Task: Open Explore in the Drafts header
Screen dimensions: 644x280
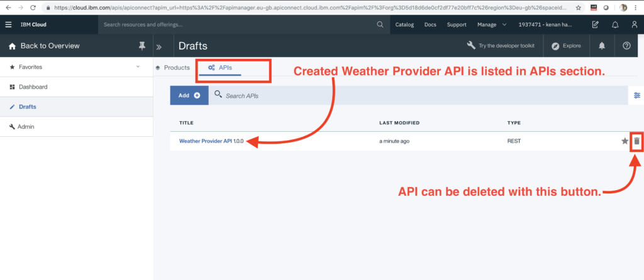Action: pyautogui.click(x=567, y=46)
